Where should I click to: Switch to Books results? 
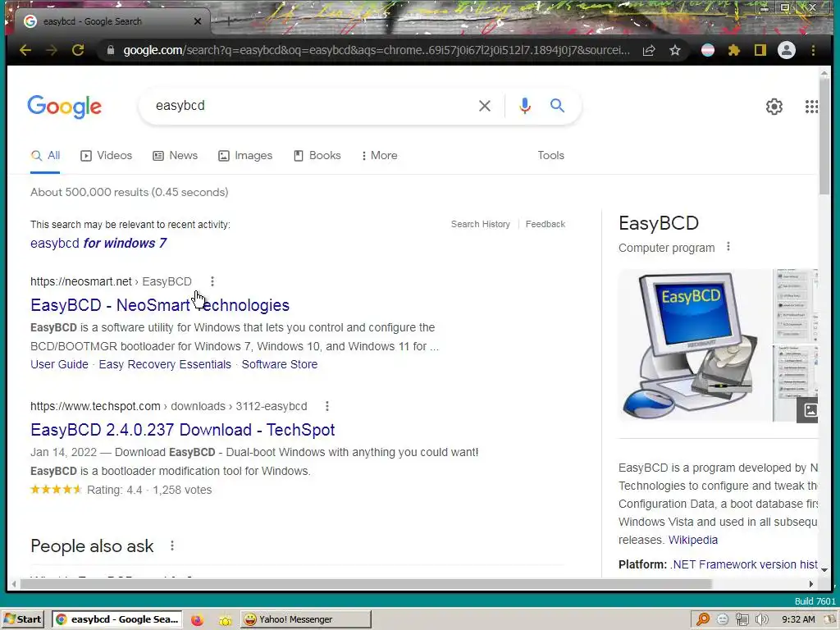pos(317,155)
